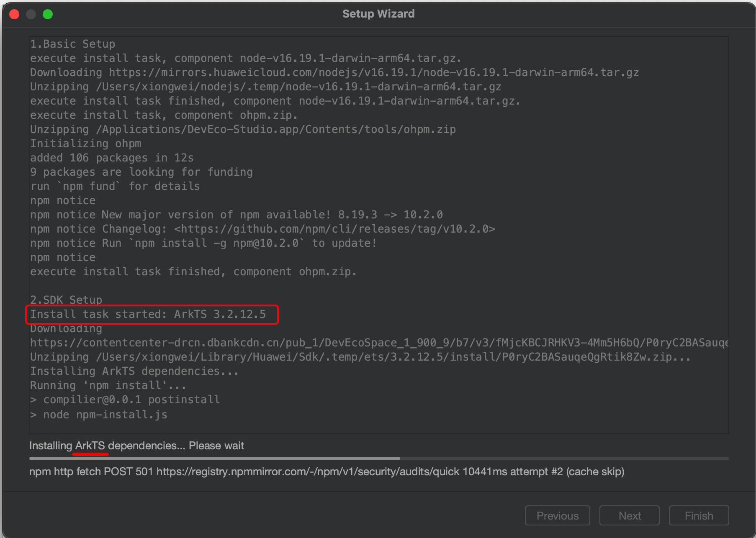
Task: Click the Finish button
Action: coord(699,515)
